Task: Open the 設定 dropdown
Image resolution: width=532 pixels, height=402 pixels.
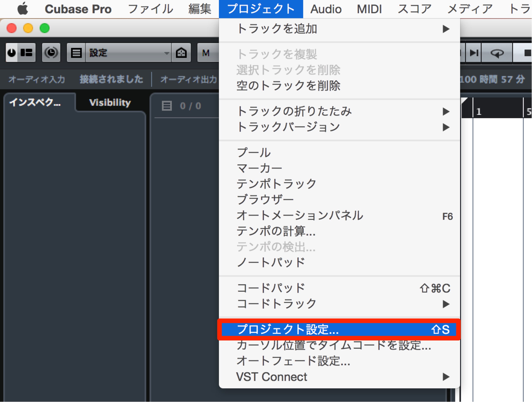Action: [x=128, y=52]
